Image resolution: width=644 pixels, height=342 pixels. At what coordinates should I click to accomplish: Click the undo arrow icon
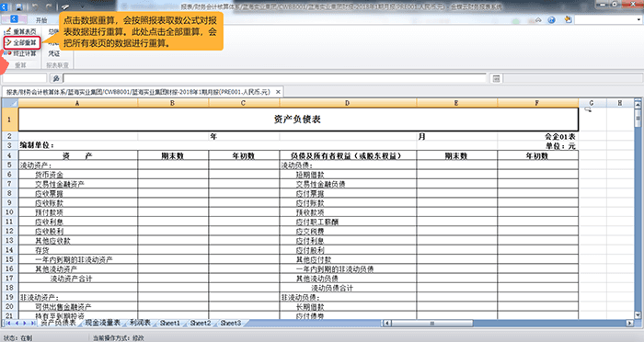point(35,7)
